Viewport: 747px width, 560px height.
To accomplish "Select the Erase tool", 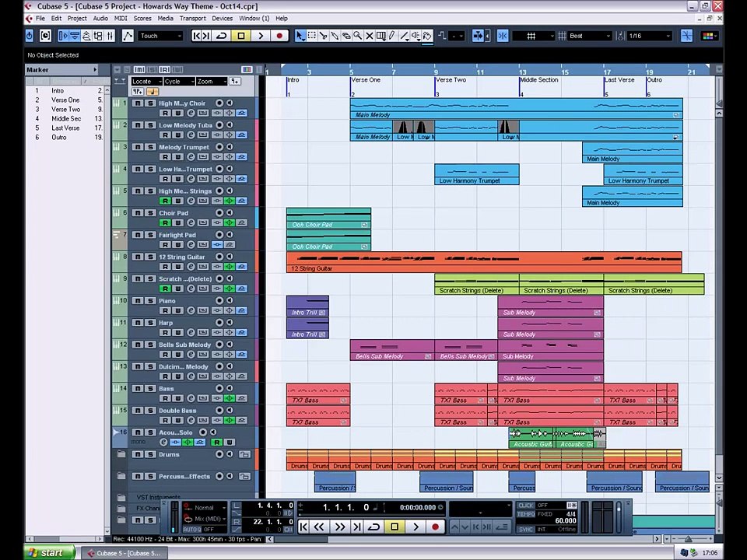I will (x=345, y=36).
